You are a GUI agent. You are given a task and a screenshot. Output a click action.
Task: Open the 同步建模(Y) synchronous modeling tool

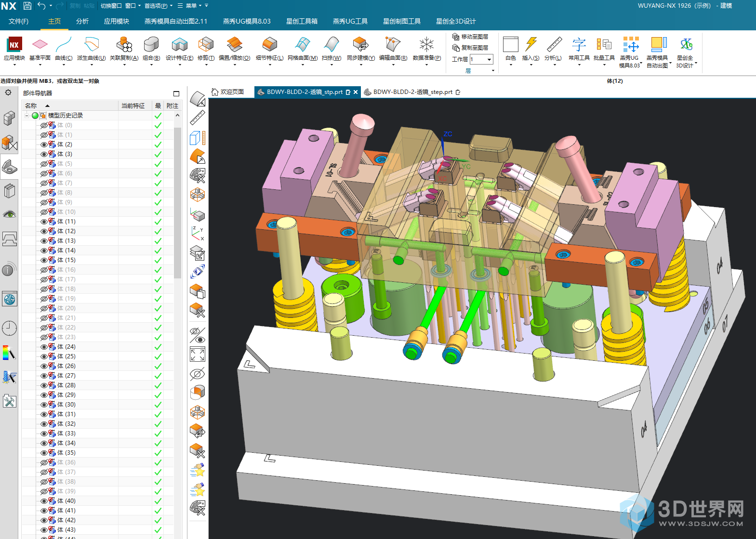(x=360, y=44)
